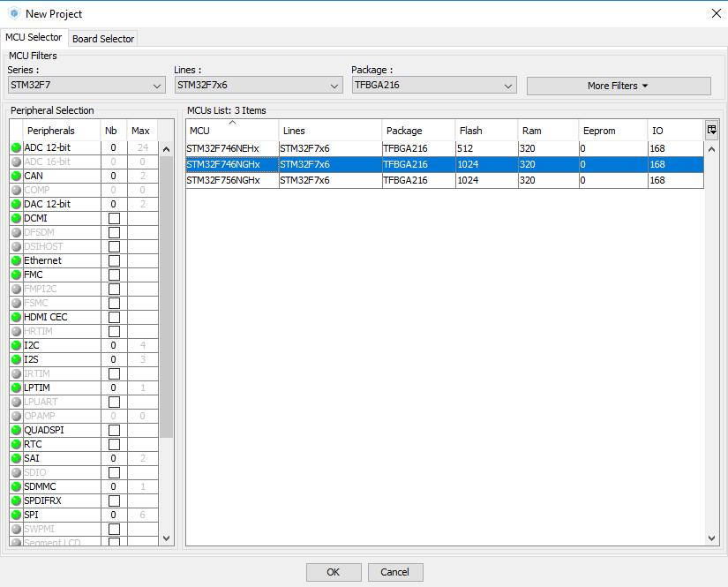728x587 pixels.
Task: Open the Series dropdown showing STM32F7
Action: click(x=86, y=86)
